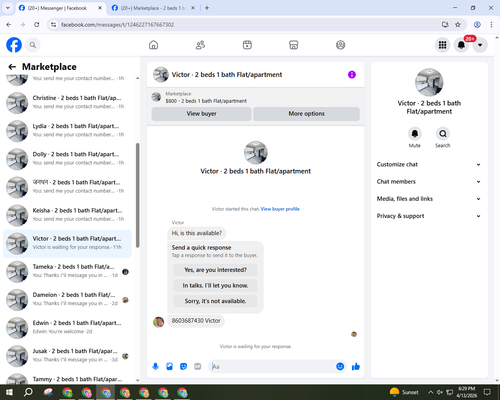Open the Chrome profile icon

click(477, 24)
